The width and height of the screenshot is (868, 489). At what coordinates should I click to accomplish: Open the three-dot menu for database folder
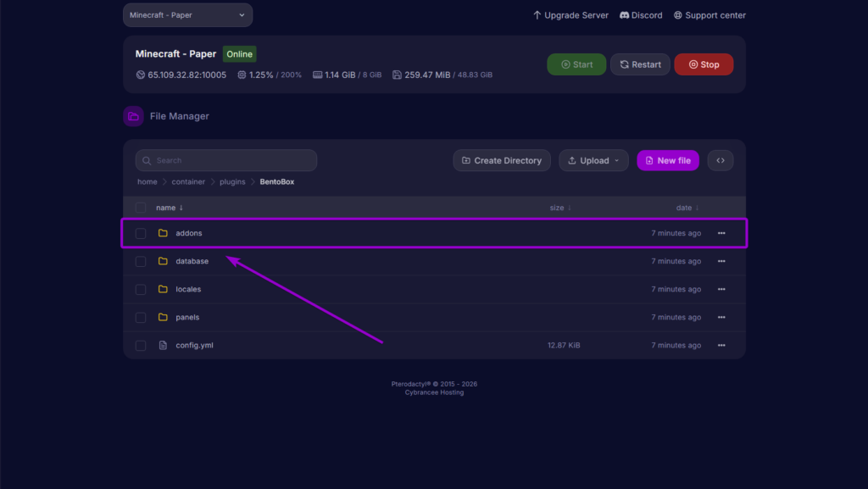pos(721,261)
